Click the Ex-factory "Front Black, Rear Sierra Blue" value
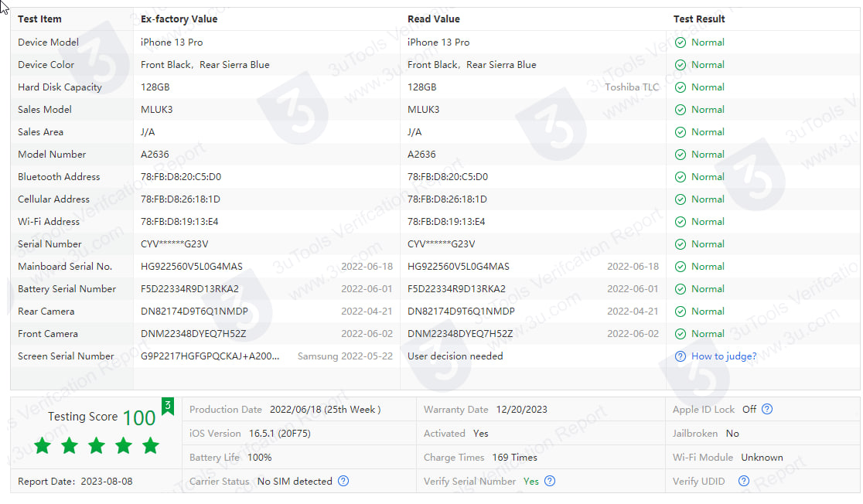This screenshot has height=504, width=863. click(205, 65)
